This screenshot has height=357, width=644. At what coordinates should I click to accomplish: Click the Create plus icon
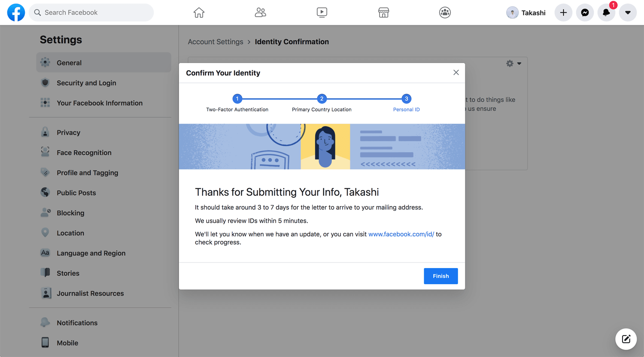pyautogui.click(x=563, y=12)
